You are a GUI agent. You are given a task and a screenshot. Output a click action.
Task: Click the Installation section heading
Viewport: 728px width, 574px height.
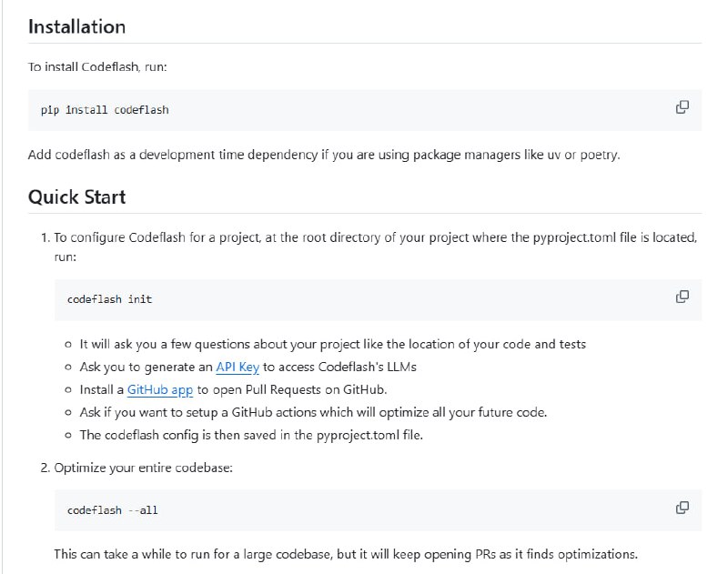[x=77, y=27]
